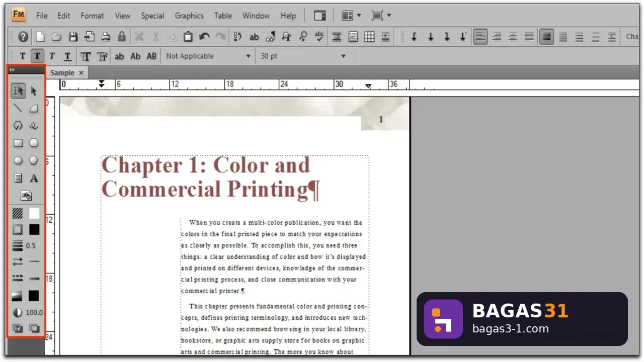Create a new document with the blank page icon

tap(40, 37)
